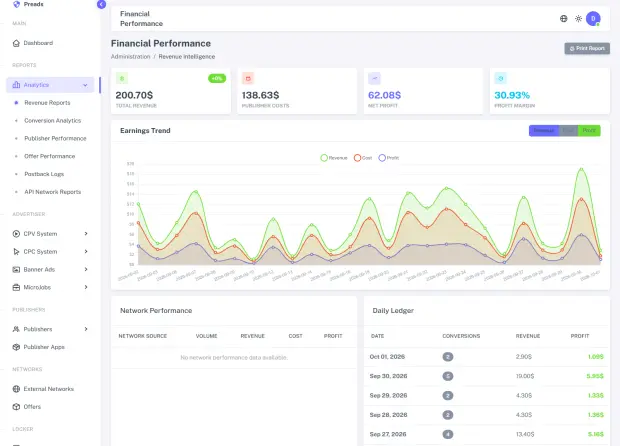Toggle light/dark theme with the sun icon
The height and width of the screenshot is (446, 620).
point(578,19)
